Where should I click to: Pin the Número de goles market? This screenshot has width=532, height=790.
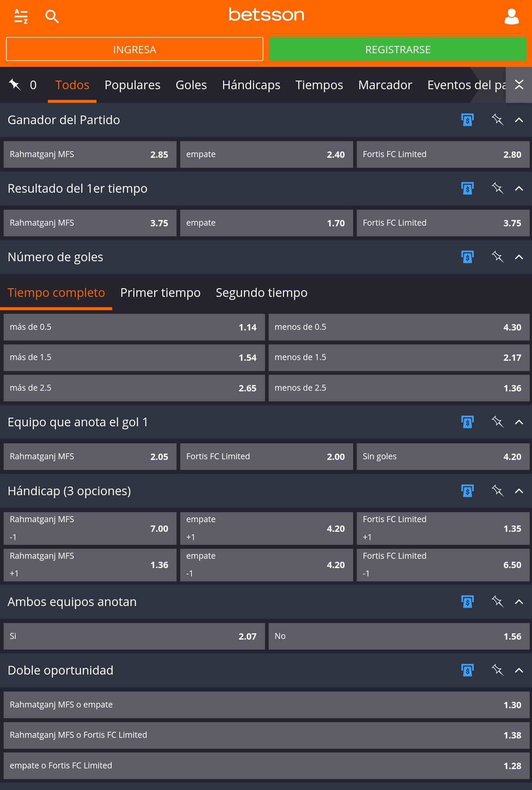pos(497,257)
